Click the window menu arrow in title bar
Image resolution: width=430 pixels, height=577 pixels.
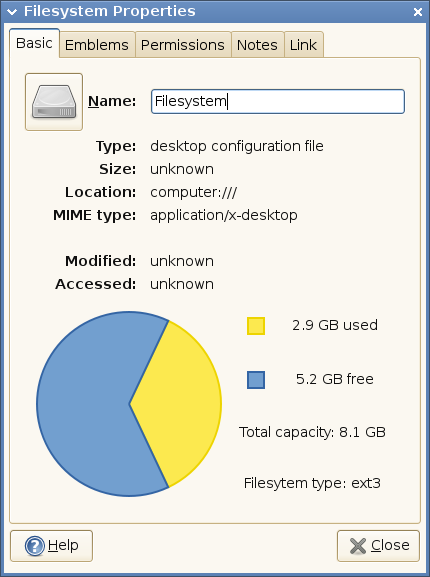tap(12, 12)
